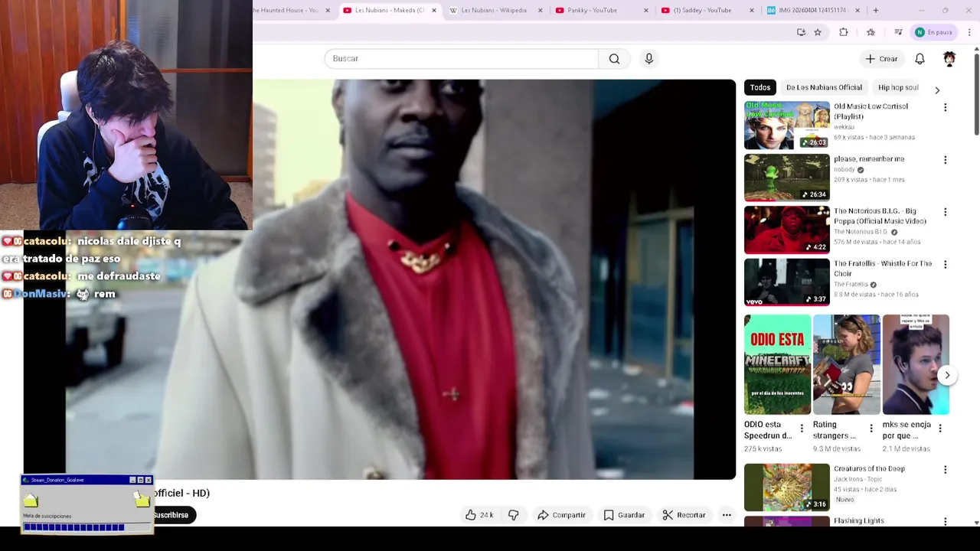This screenshot has width=980, height=551.
Task: Open the bookmarks star-list icon in toolbar
Action: [x=871, y=32]
